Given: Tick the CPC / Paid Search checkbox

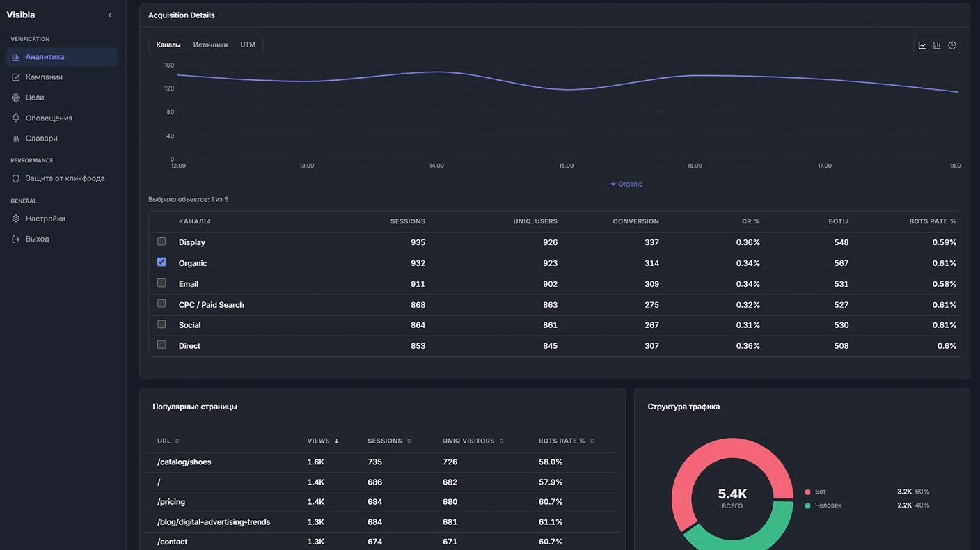Looking at the screenshot, I should 161,304.
